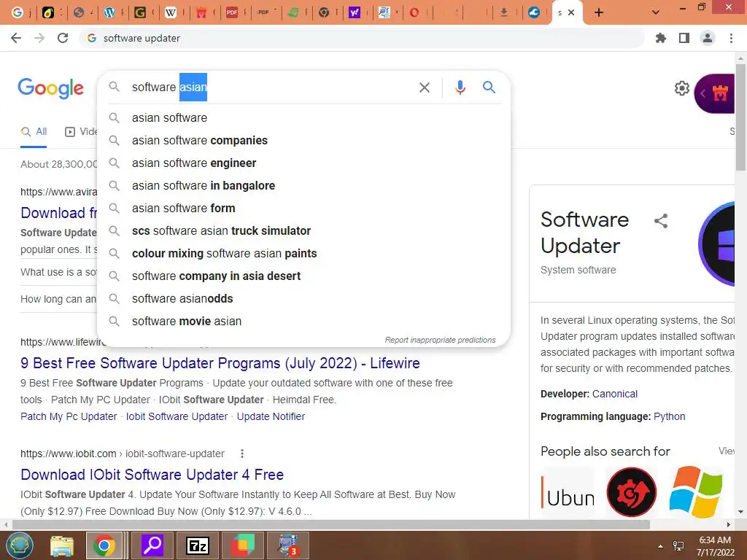Image resolution: width=747 pixels, height=560 pixels.
Task: Click the network status tray icon
Action: click(678, 546)
